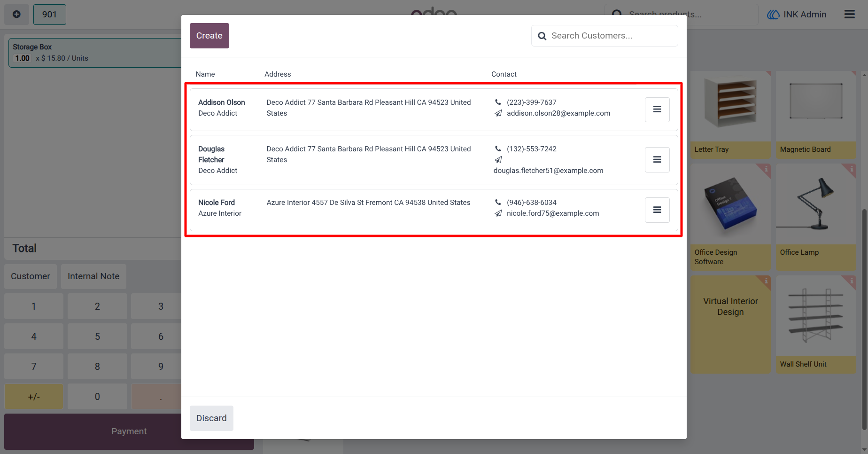868x454 pixels.
Task: Click the magnifier icon in customer search
Action: (542, 36)
